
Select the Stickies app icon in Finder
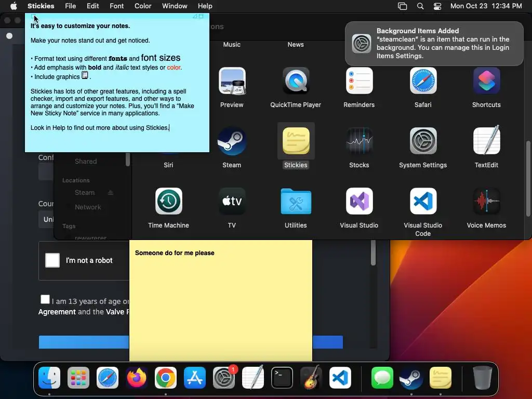296,141
